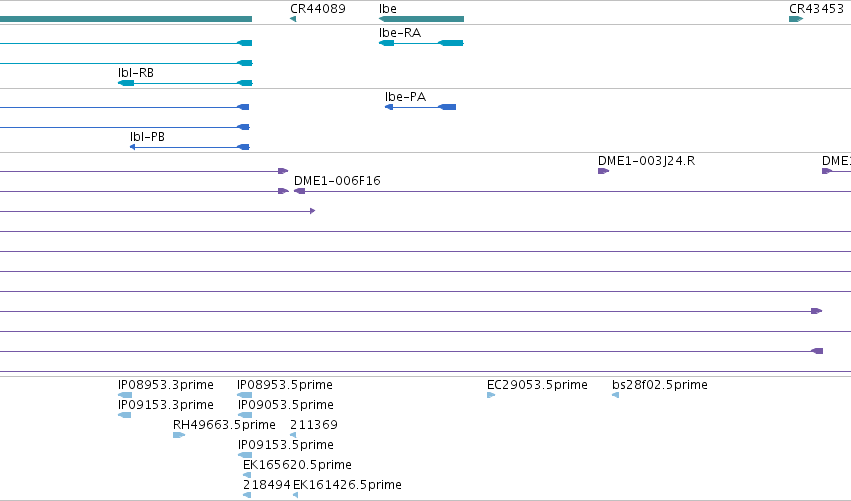Select the EK165620.5prime EST arrow

coord(247,475)
